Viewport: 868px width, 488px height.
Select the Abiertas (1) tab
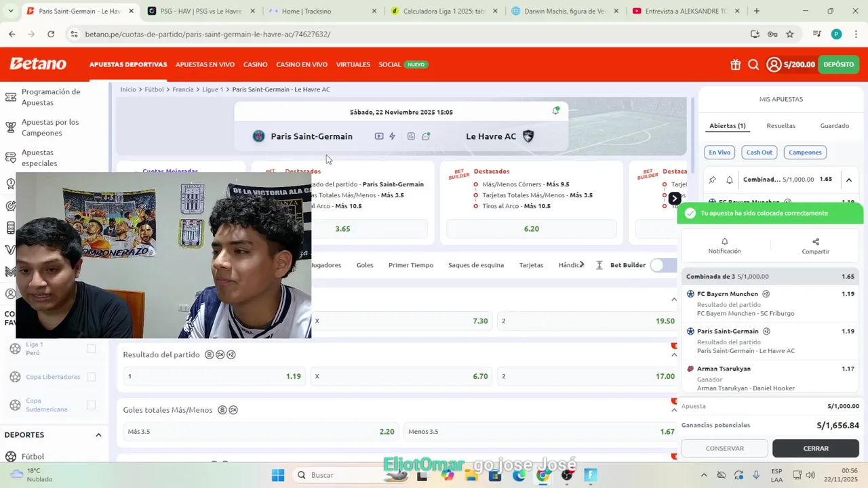pyautogui.click(x=727, y=126)
